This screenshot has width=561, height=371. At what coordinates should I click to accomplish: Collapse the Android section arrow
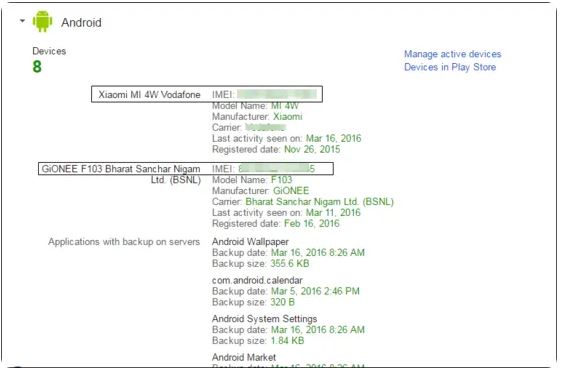pos(23,21)
